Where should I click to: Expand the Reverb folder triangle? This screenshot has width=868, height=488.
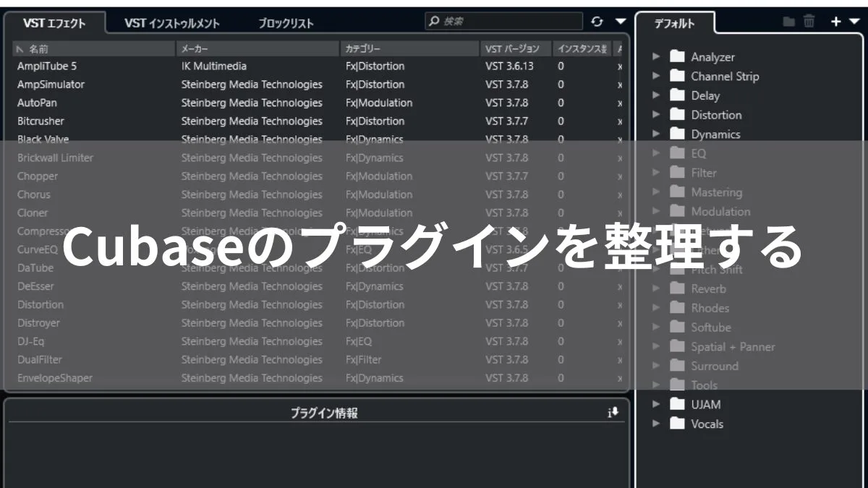tap(657, 288)
